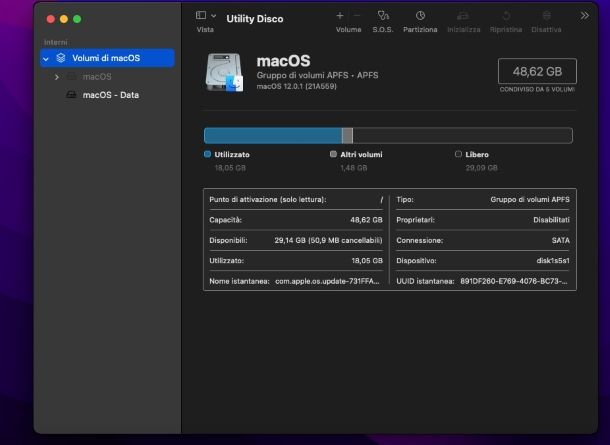Screen dimensions: 610x445
Task: Zoom window with green button
Action: (x=77, y=19)
